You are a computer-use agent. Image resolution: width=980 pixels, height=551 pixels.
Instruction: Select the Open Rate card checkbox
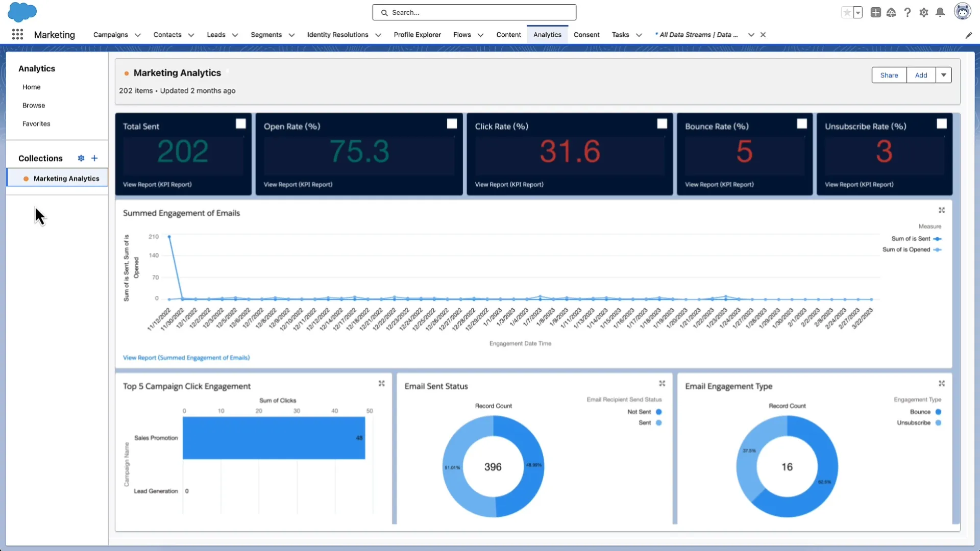click(x=452, y=123)
